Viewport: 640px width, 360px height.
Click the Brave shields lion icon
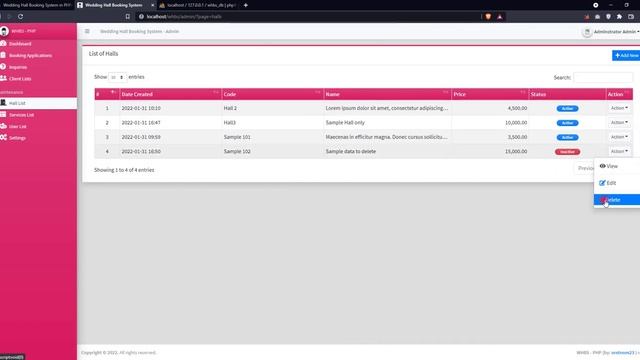[x=488, y=17]
